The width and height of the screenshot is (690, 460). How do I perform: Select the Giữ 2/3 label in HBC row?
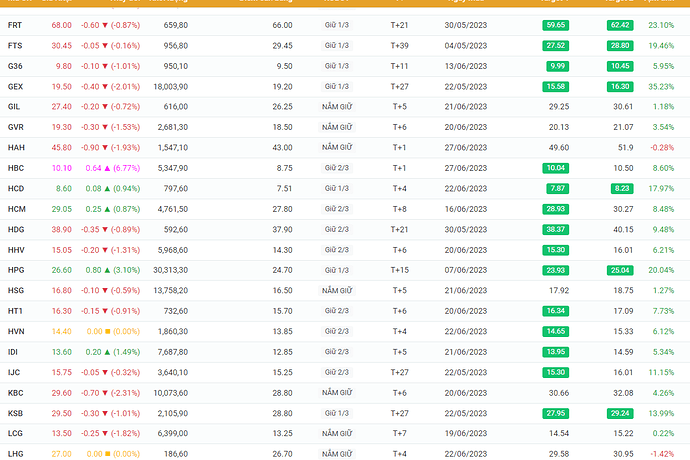pos(337,168)
